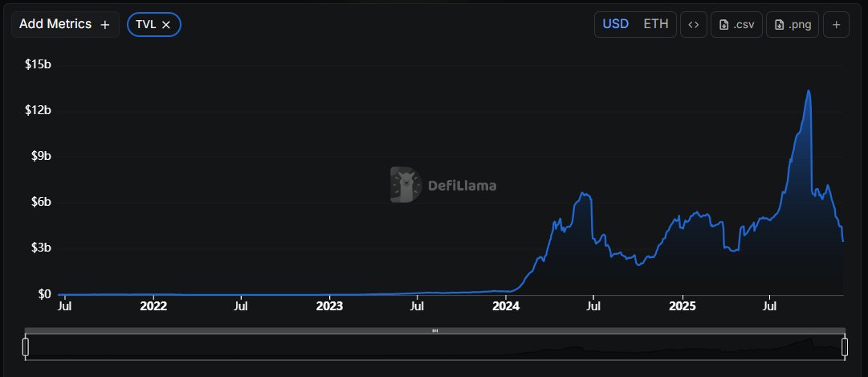Viewport: 868px width, 377px height.
Task: Open the Add Metrics menu
Action: pos(65,24)
